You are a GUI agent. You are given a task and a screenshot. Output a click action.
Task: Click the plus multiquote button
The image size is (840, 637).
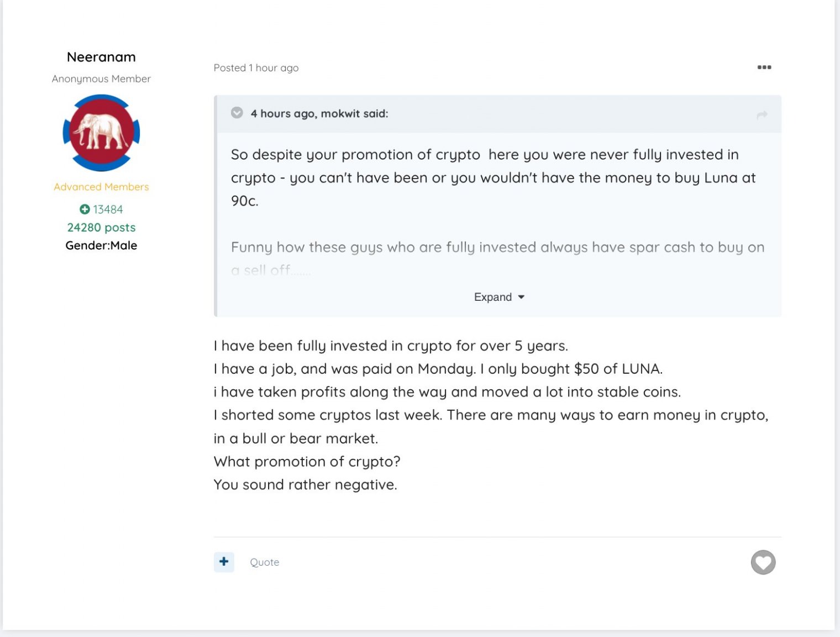pos(224,562)
